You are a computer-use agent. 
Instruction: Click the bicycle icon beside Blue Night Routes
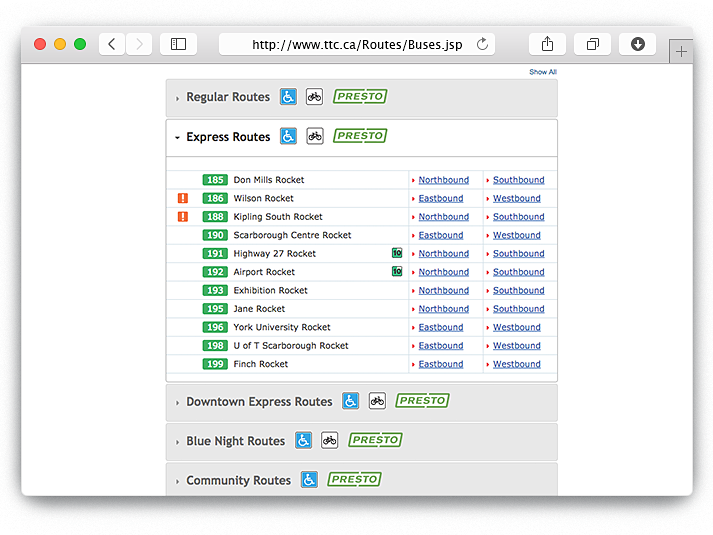tap(330, 440)
